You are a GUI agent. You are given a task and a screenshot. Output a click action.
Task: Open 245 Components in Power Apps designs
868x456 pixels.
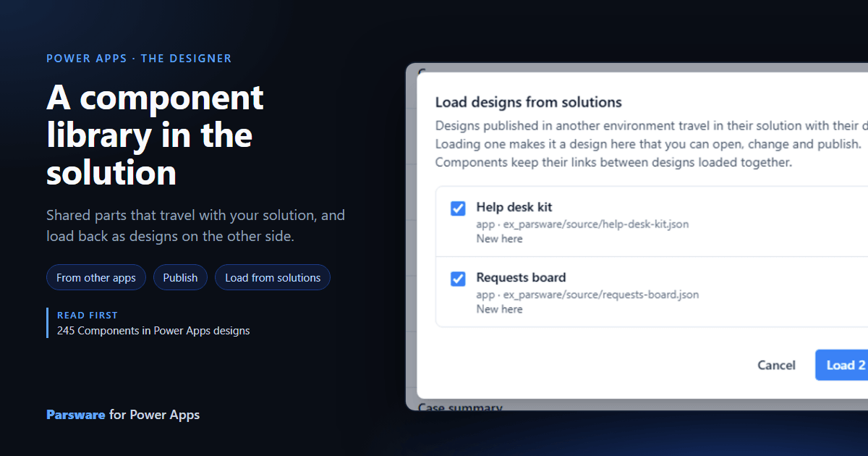coord(153,331)
